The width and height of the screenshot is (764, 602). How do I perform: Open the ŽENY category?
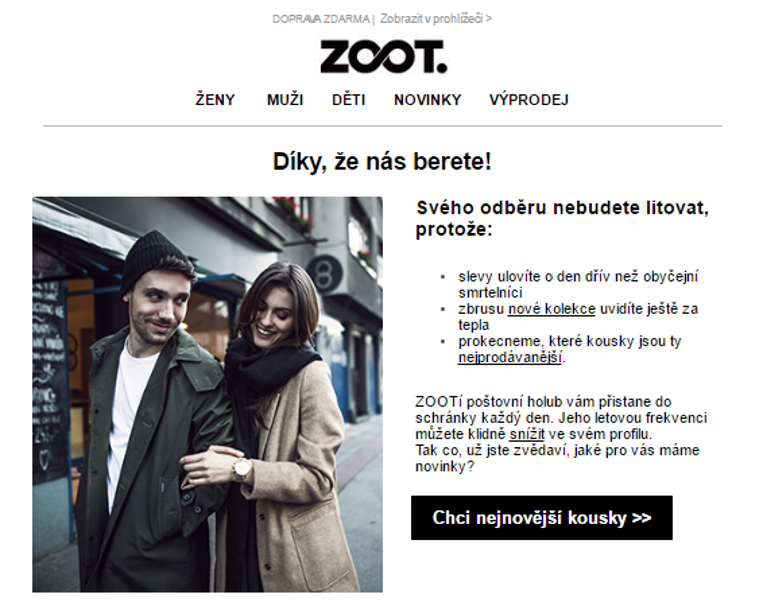pos(215,100)
